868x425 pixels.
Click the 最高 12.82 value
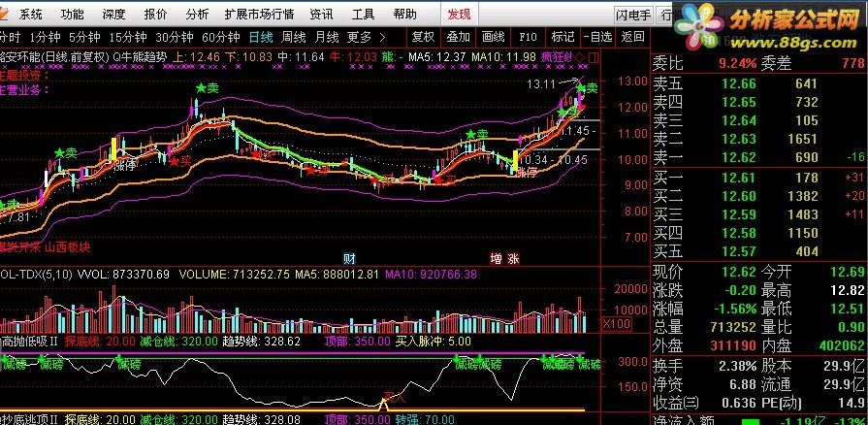click(848, 290)
